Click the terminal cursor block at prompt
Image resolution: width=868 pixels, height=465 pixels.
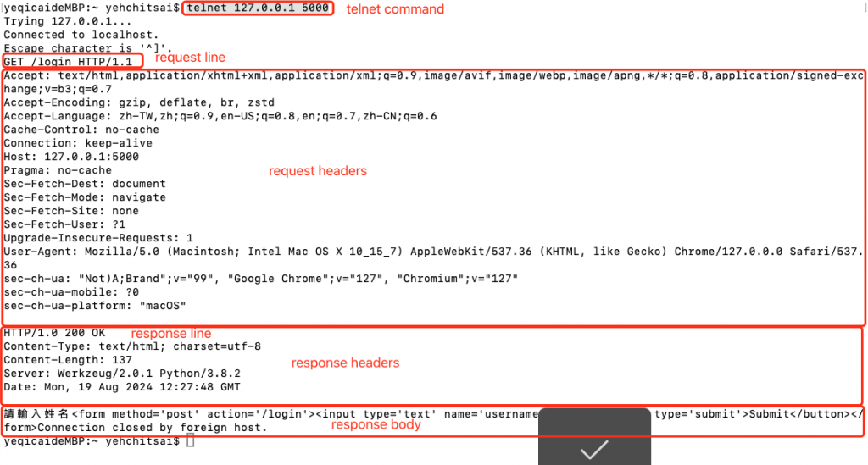coord(191,440)
